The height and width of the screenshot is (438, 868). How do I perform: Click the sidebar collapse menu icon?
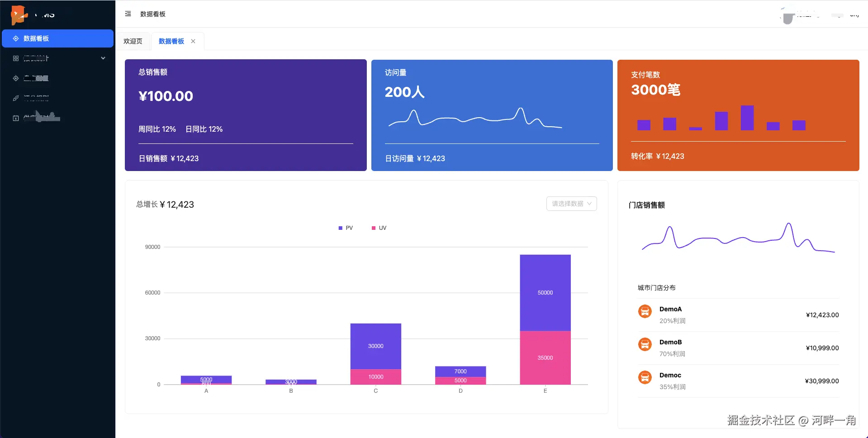coord(128,14)
